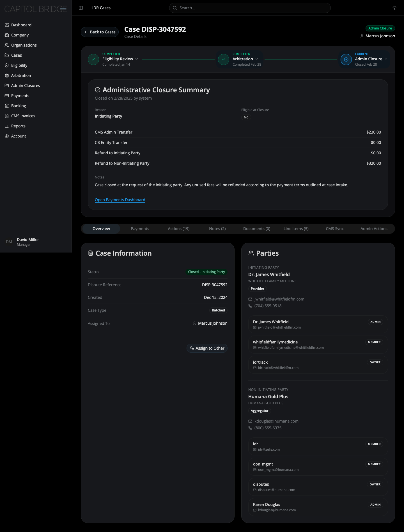
Task: Open the CMS Invoices document icon
Action: 7,116
